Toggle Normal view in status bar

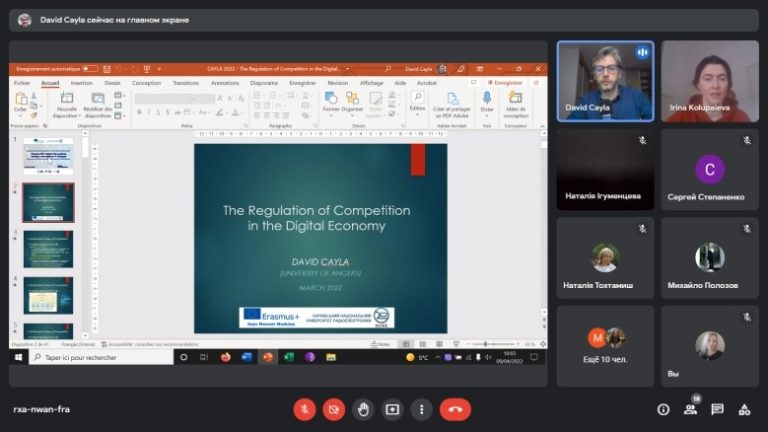[x=406, y=344]
